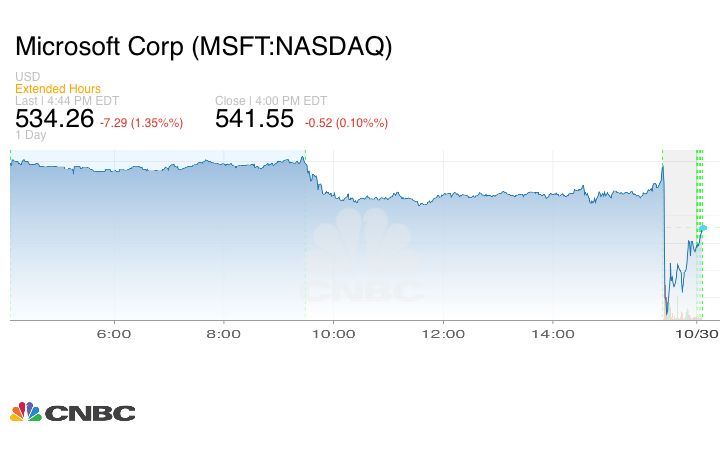
Task: Click the 10:00 time axis label
Action: pos(333,333)
